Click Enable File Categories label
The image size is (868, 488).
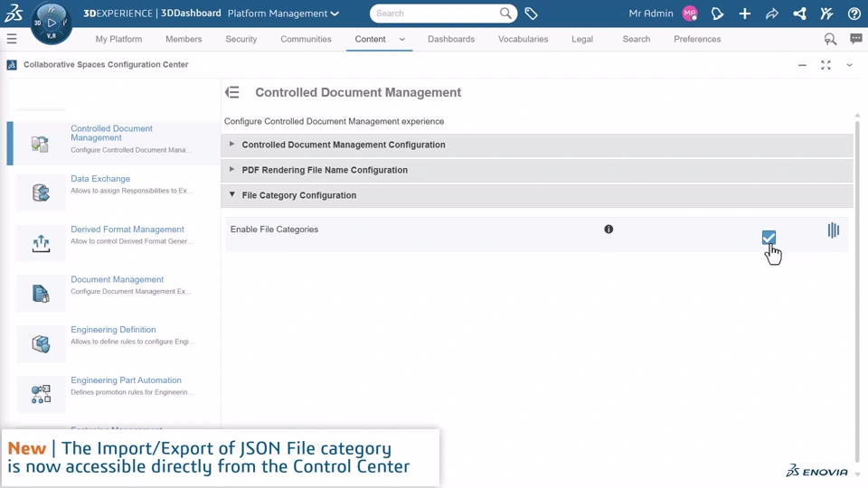[274, 229]
